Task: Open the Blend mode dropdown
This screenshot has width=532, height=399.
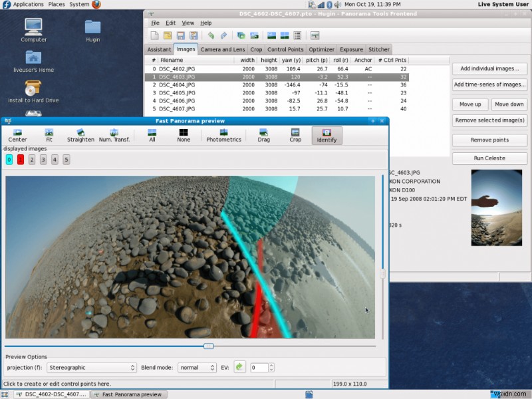Action: tap(198, 367)
